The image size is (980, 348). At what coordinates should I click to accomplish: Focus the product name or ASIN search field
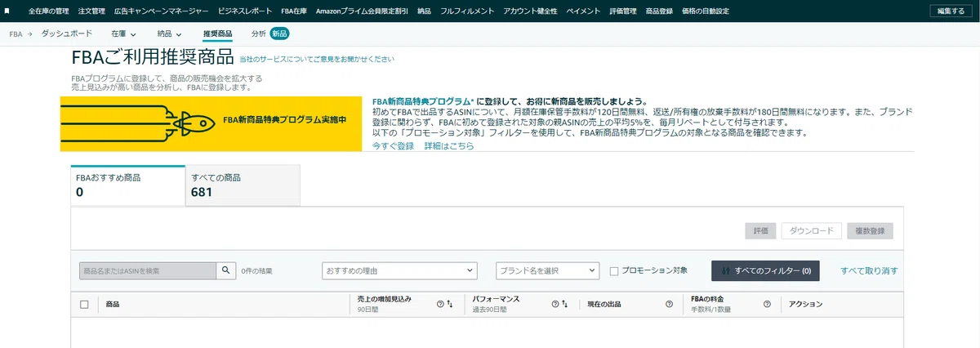click(x=147, y=270)
